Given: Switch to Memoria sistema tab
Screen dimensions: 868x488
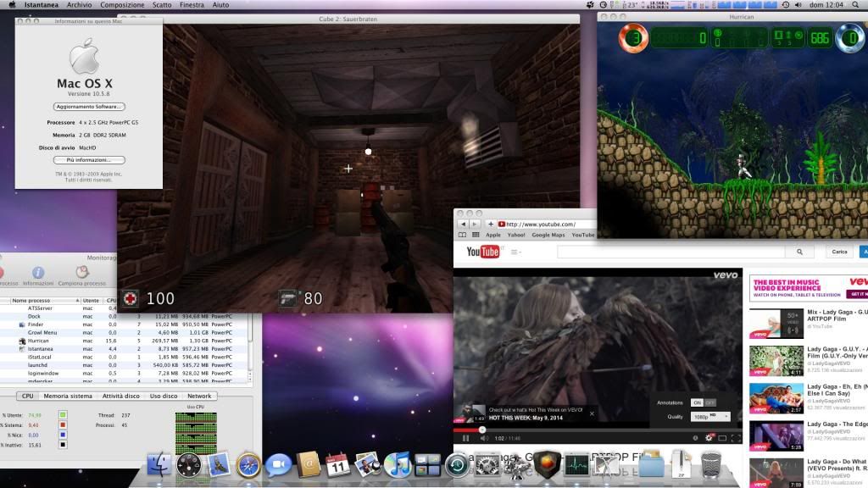Looking at the screenshot, I should point(68,396).
